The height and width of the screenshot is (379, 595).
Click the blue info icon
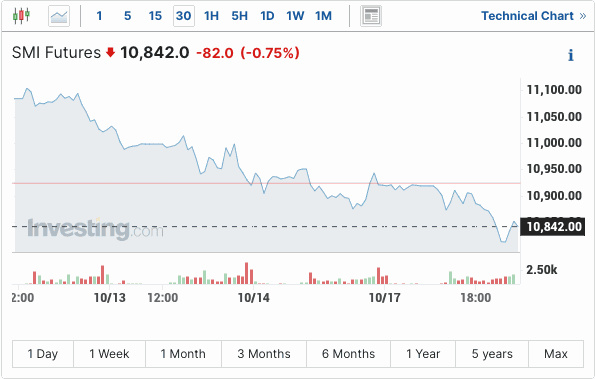pos(571,55)
